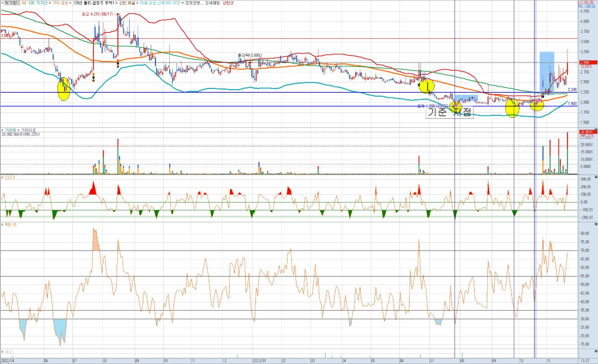Click the 80.00 RSI axis label
598x364 pixels.
pyautogui.click(x=585, y=233)
